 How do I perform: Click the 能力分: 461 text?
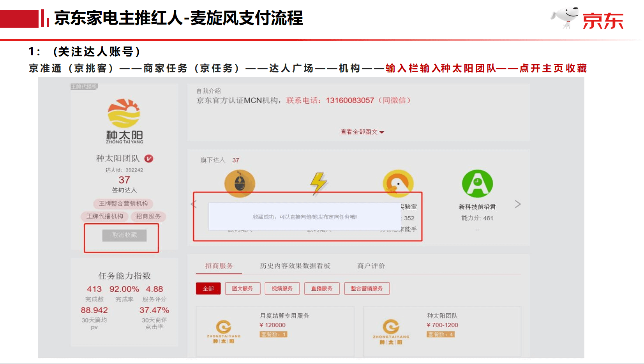(x=477, y=218)
